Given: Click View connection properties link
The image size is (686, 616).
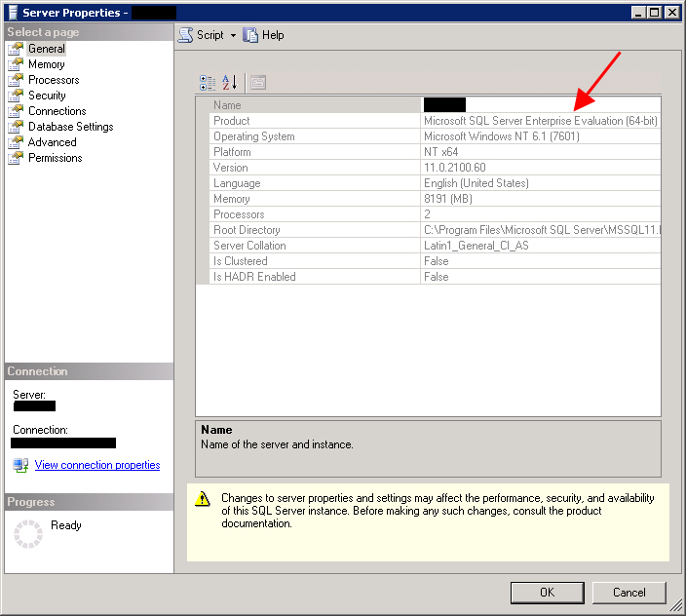Looking at the screenshot, I should (97, 465).
